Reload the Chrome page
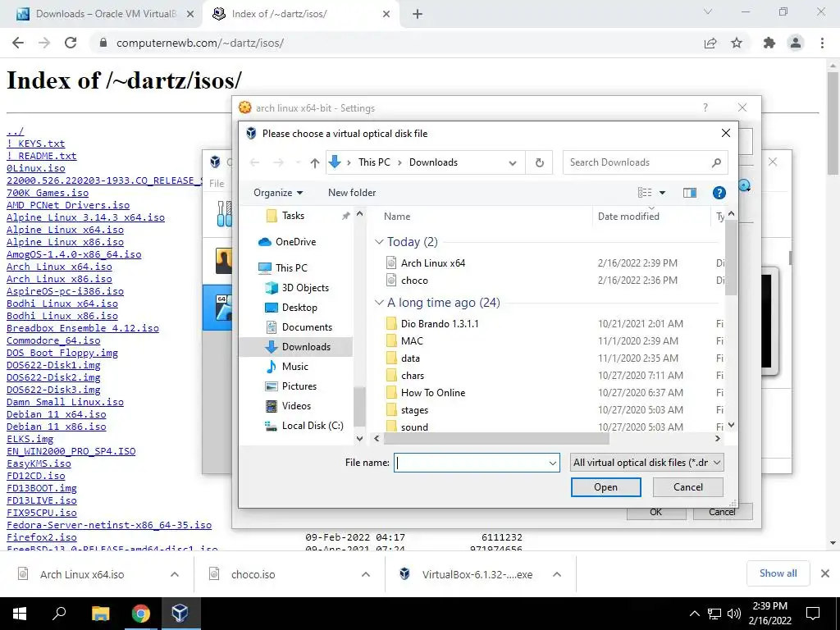 coord(71,43)
